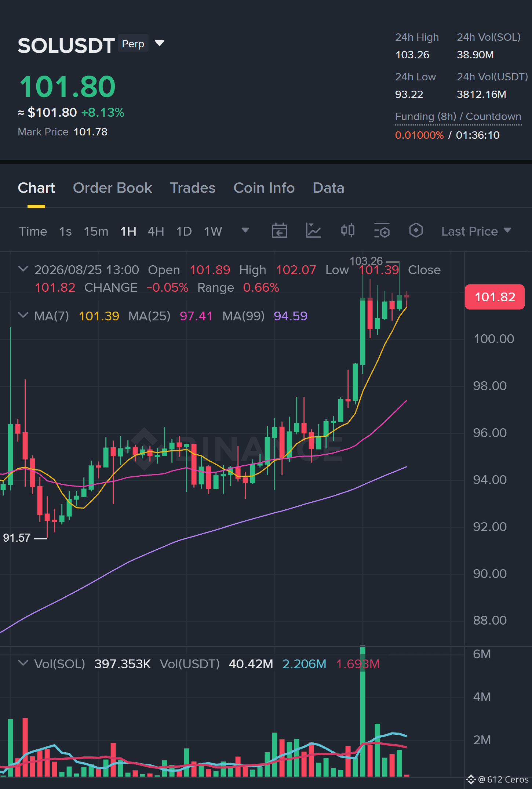This screenshot has height=789, width=532.
Task: Select the 4H interval
Action: (156, 231)
